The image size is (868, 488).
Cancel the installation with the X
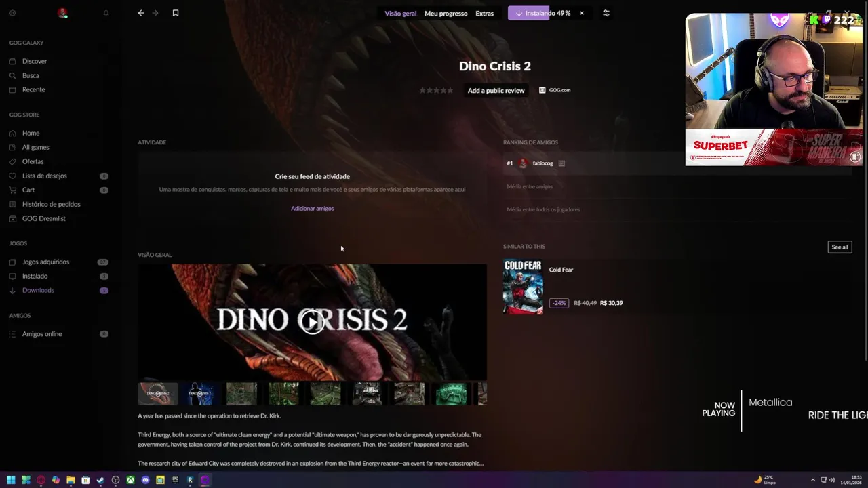(581, 13)
